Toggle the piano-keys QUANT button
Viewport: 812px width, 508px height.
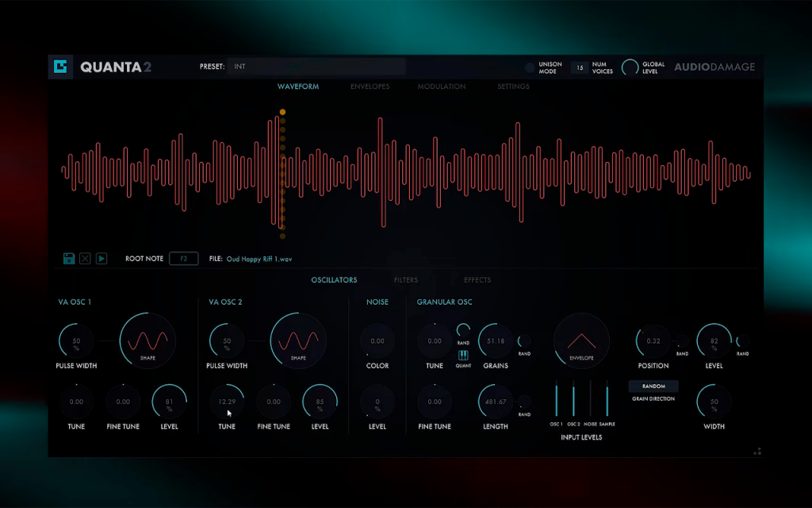pos(463,356)
